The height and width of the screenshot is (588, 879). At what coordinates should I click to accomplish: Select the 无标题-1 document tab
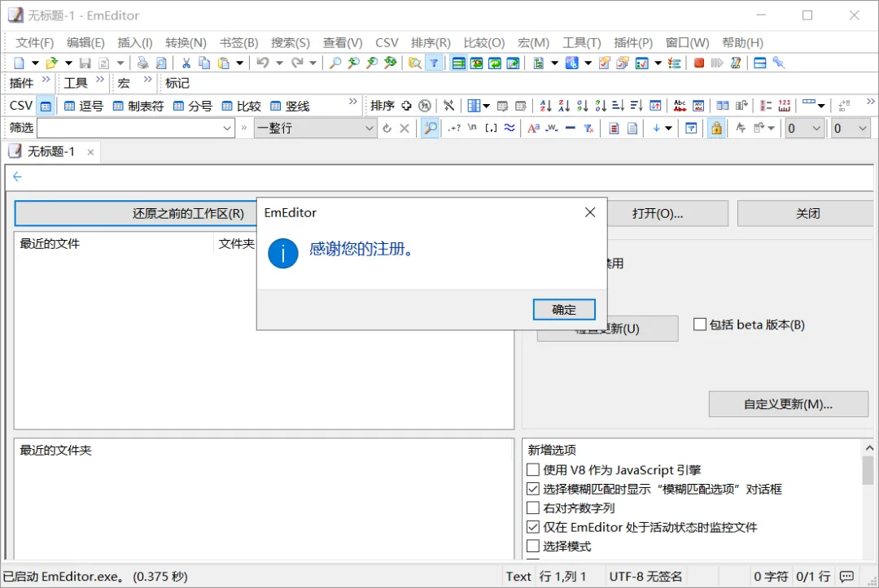50,151
